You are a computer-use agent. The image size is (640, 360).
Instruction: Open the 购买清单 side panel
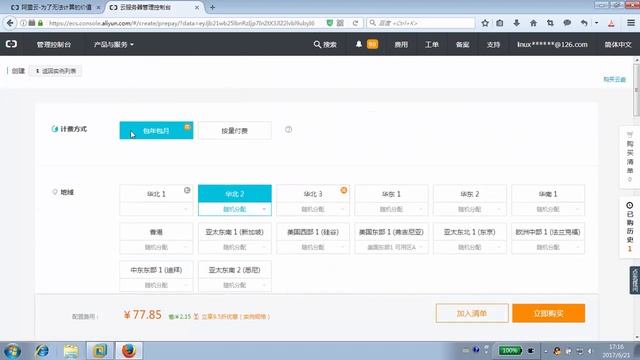pyautogui.click(x=630, y=157)
